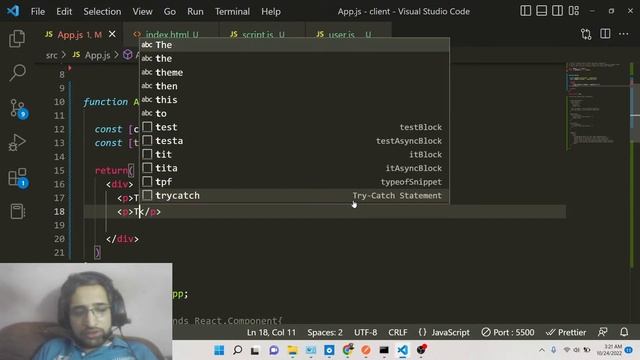The height and width of the screenshot is (360, 640).
Task: Open the Run and Debug view
Action: [x=17, y=142]
